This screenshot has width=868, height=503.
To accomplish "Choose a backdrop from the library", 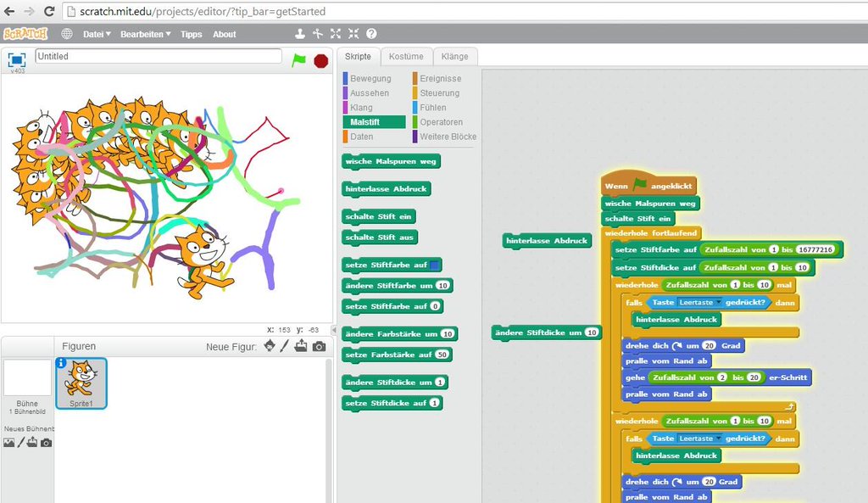I will click(x=8, y=443).
